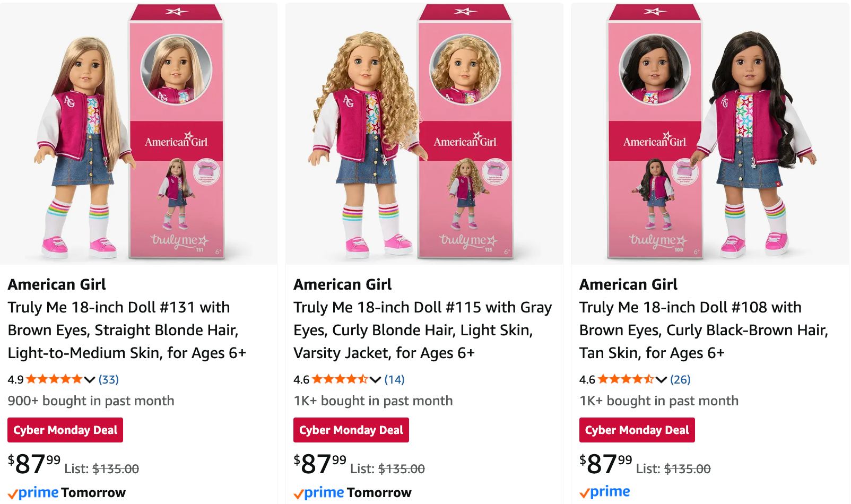Open the (14) reviews link

(394, 379)
